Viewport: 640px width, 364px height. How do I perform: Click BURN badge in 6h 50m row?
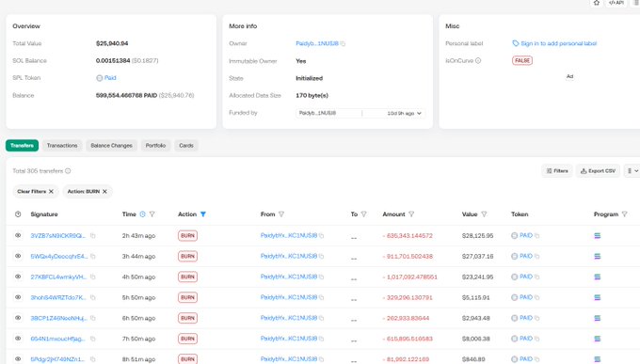[187, 318]
